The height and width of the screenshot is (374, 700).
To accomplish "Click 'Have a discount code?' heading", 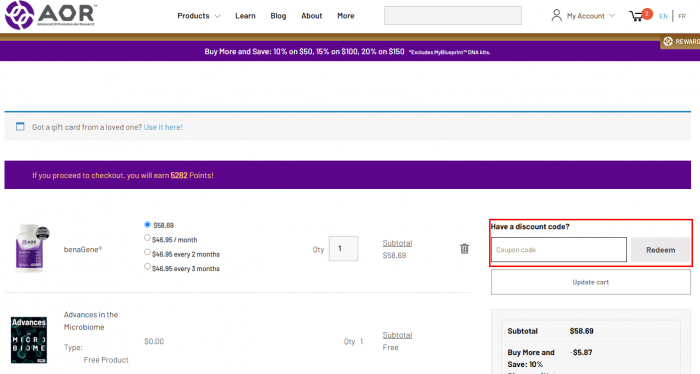I will (x=530, y=227).
